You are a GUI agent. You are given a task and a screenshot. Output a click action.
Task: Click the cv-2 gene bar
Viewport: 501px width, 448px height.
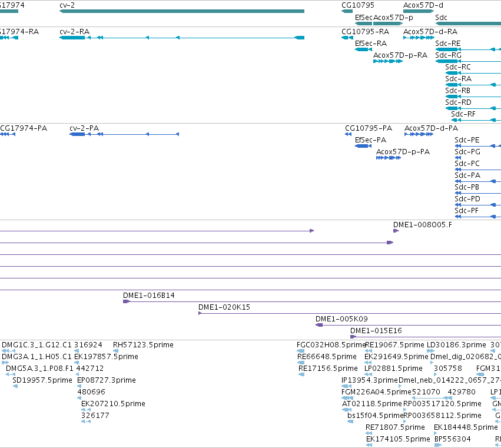tap(182, 11)
